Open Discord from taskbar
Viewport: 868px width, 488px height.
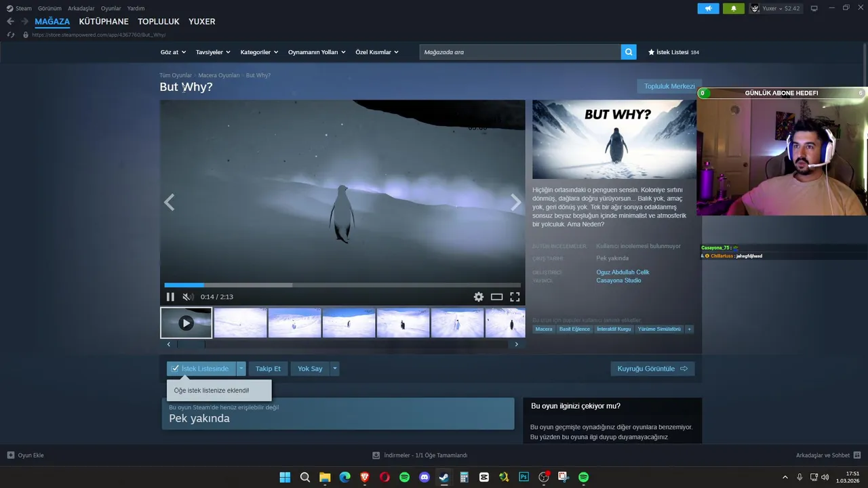click(425, 477)
